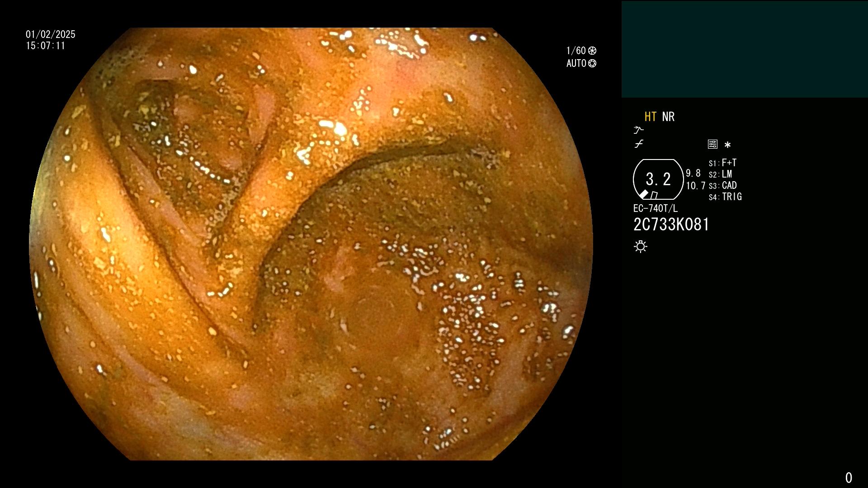The image size is (868, 488).
Task: Click the EC-740T/L scope model label
Action: [x=656, y=209]
